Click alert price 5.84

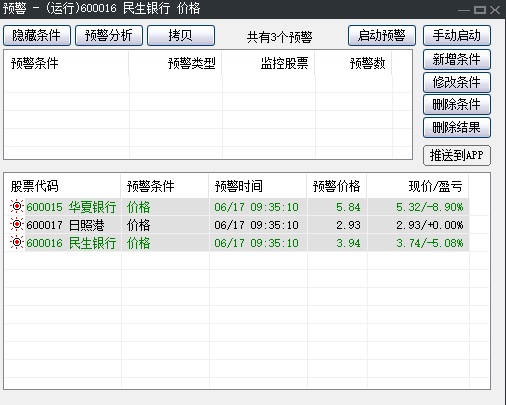click(x=348, y=207)
